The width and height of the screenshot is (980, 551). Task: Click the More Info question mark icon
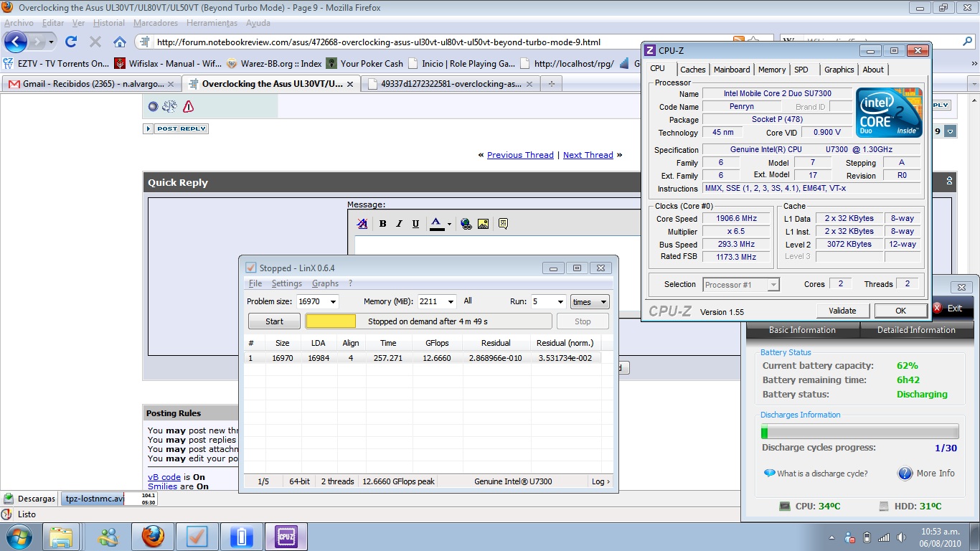pos(905,474)
